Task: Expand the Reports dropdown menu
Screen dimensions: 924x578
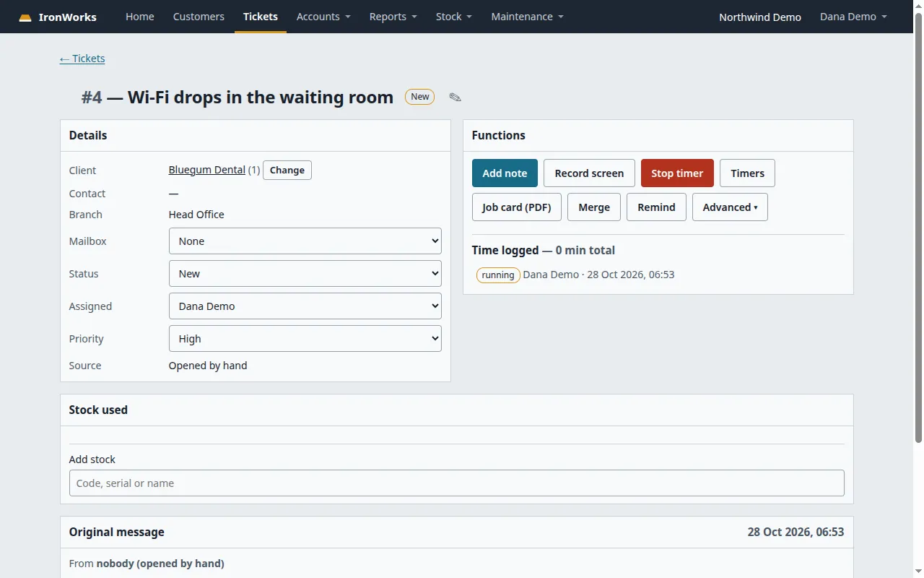Action: (393, 17)
